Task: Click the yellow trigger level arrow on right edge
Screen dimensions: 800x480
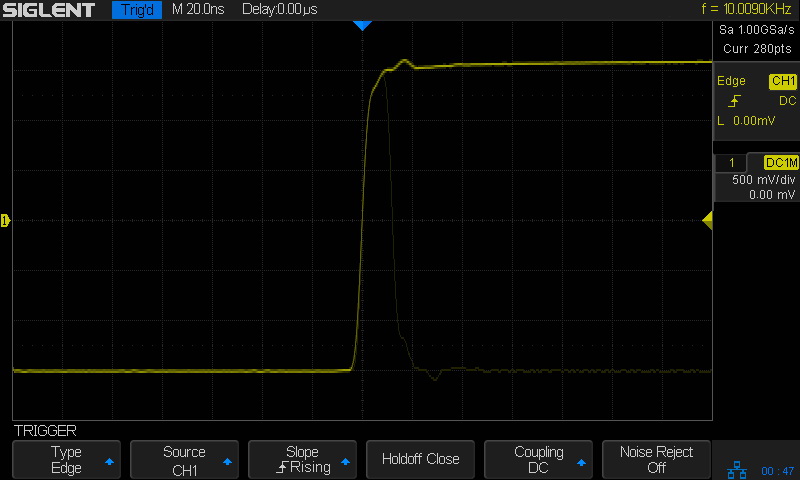Action: 707,220
